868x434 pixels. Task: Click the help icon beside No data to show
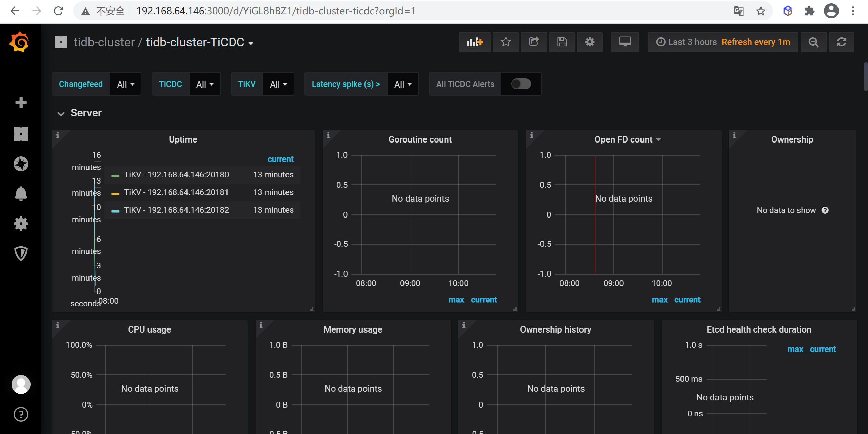click(x=825, y=210)
